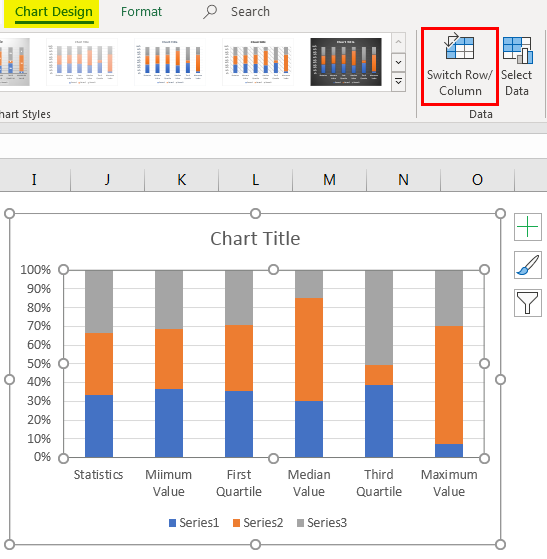Select column header K
This screenshot has height=559, width=547.
click(182, 180)
